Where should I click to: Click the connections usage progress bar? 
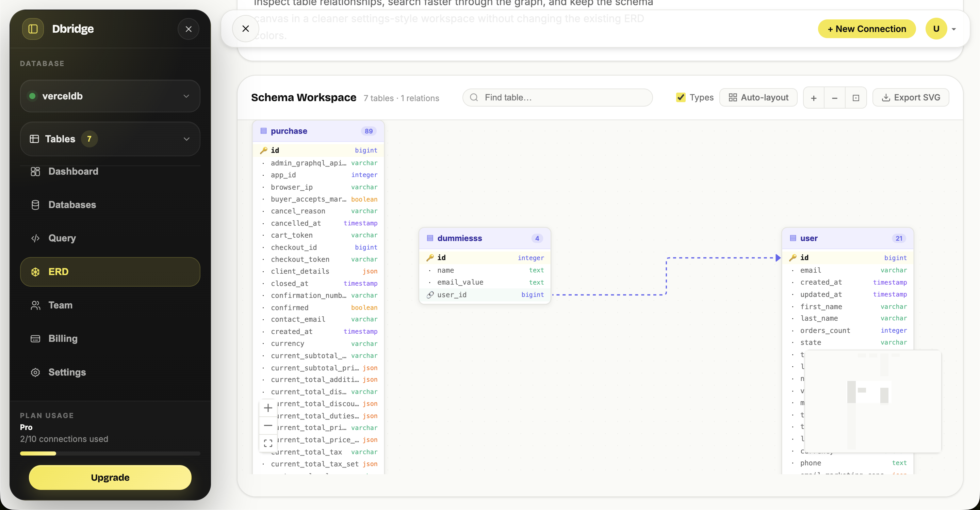point(110,453)
